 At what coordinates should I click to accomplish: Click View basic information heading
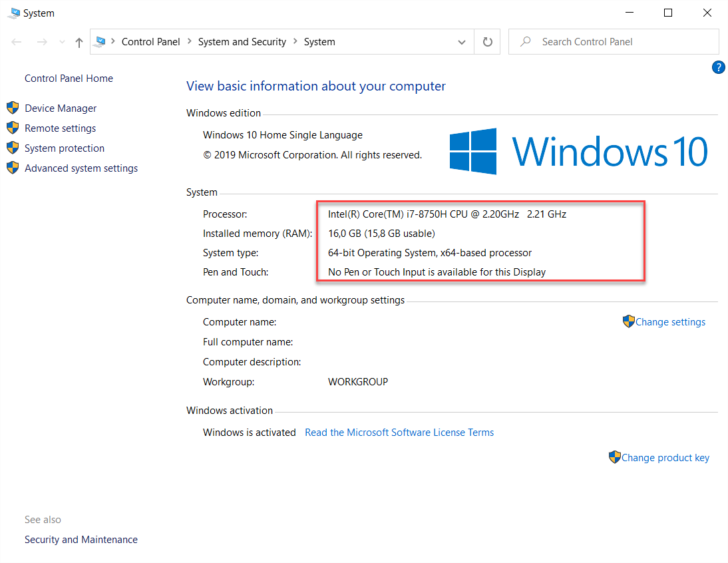(x=315, y=86)
